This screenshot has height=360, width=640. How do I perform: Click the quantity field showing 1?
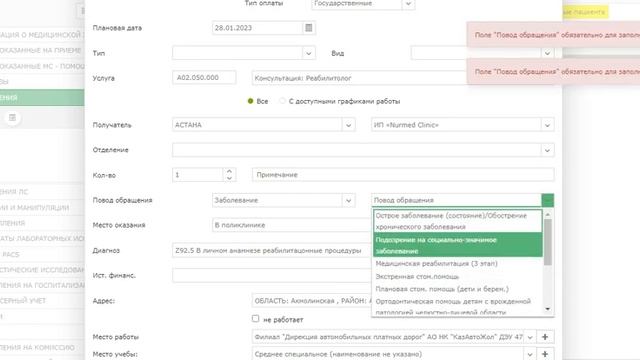[x=198, y=175]
